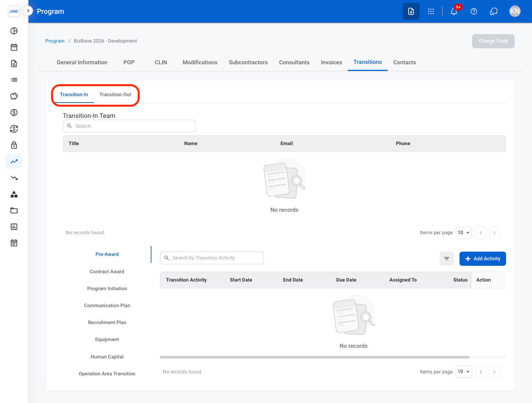Screen dimensions: 532x403
Task: Open the piggy bank sidebar icon
Action: click(14, 96)
